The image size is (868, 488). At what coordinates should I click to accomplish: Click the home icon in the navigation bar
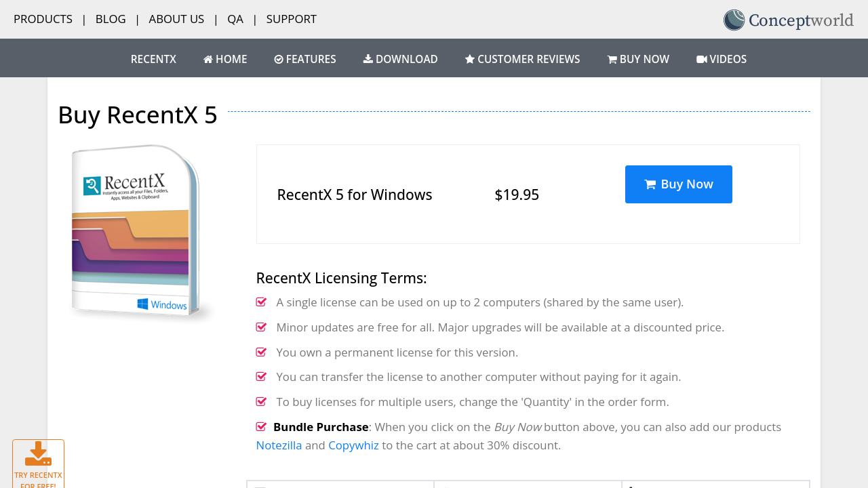pos(208,60)
